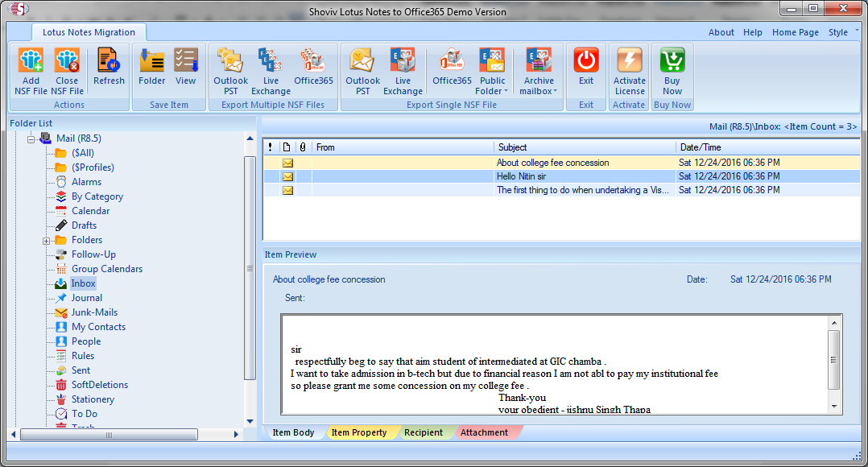The width and height of the screenshot is (868, 467).
Task: Click the folder list vertical scrollbar thumb
Action: pos(250,268)
